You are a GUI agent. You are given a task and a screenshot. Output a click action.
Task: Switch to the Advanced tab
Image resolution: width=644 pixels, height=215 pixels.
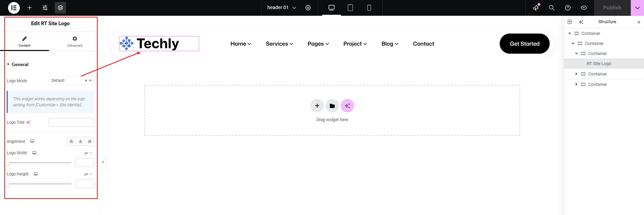coord(75,42)
